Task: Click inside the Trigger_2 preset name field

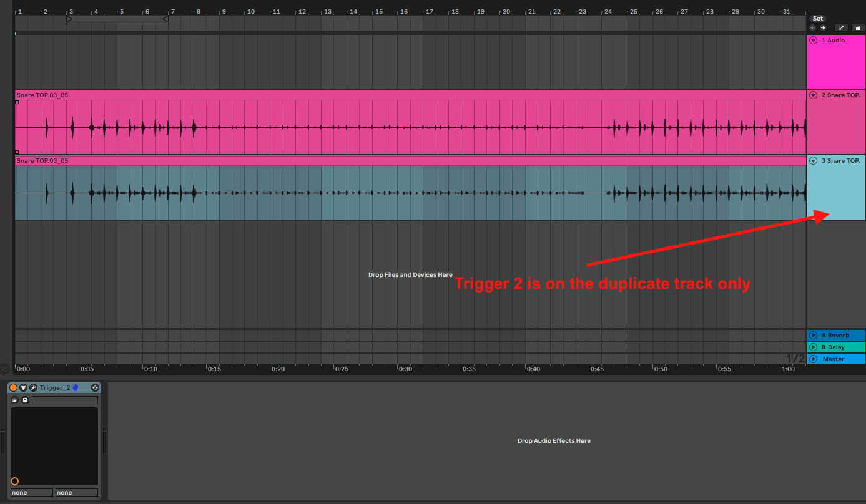Action: point(65,400)
